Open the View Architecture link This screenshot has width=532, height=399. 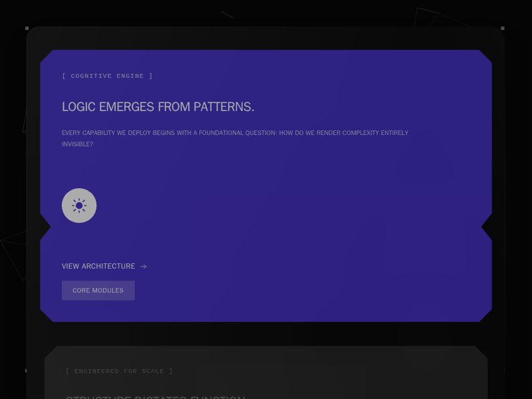pos(98,266)
